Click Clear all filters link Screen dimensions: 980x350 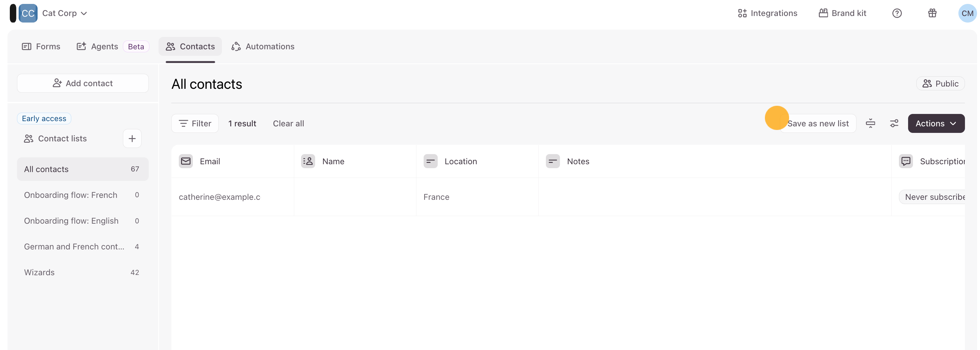coord(288,123)
